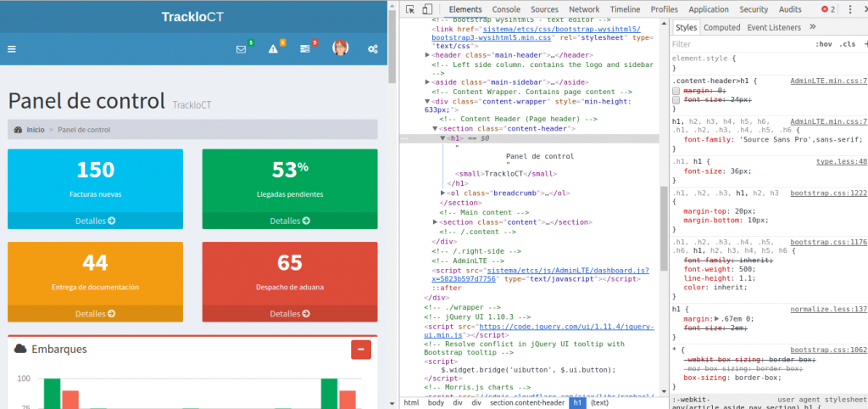
Task: Select section.content-header in the DOM breadcrumb
Action: 527,403
